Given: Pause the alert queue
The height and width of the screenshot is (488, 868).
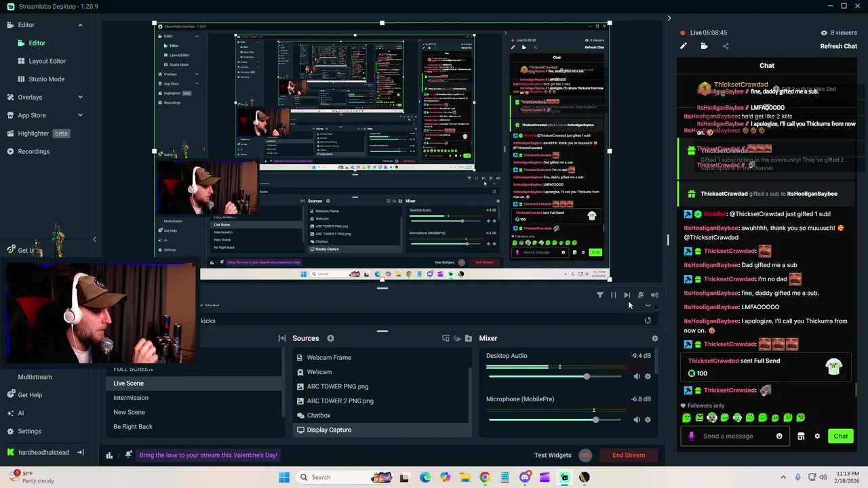Looking at the screenshot, I should pos(613,295).
